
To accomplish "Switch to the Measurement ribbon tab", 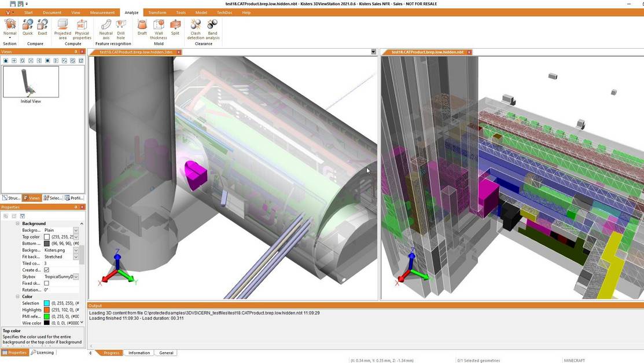I will tap(102, 13).
